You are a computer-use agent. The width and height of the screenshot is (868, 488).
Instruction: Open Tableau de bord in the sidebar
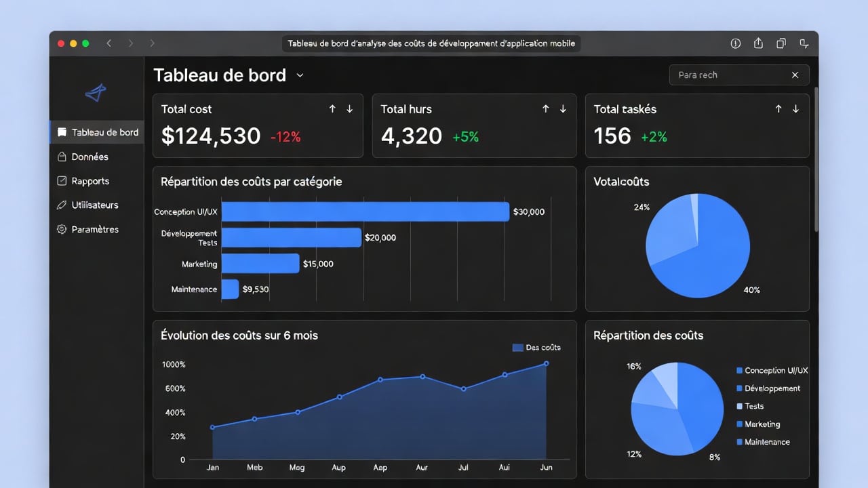[x=104, y=132]
